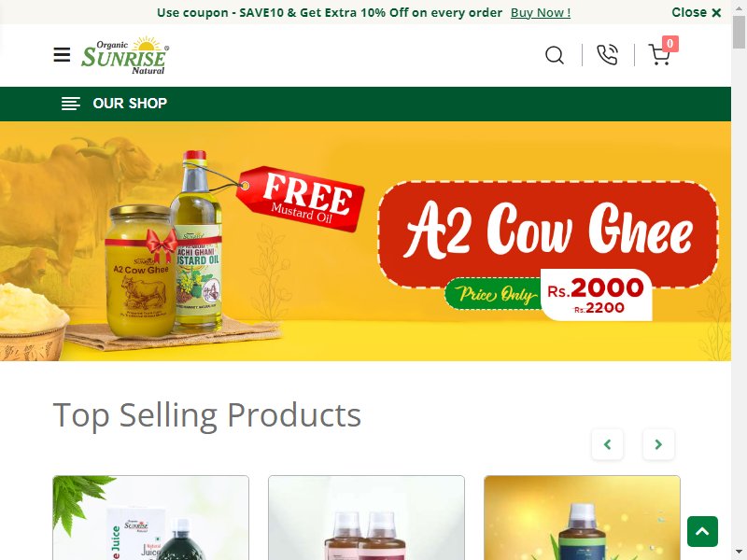Show previous top selling products
The height and width of the screenshot is (560, 747).
point(607,444)
